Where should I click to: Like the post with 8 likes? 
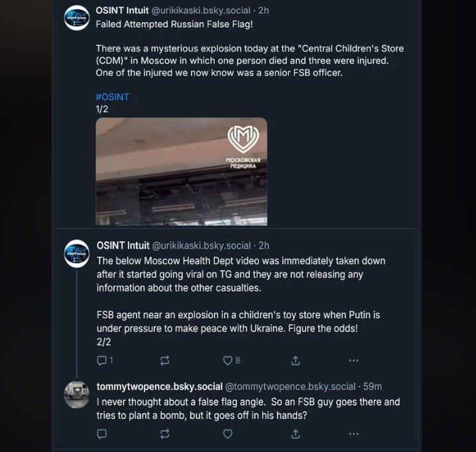point(227,361)
